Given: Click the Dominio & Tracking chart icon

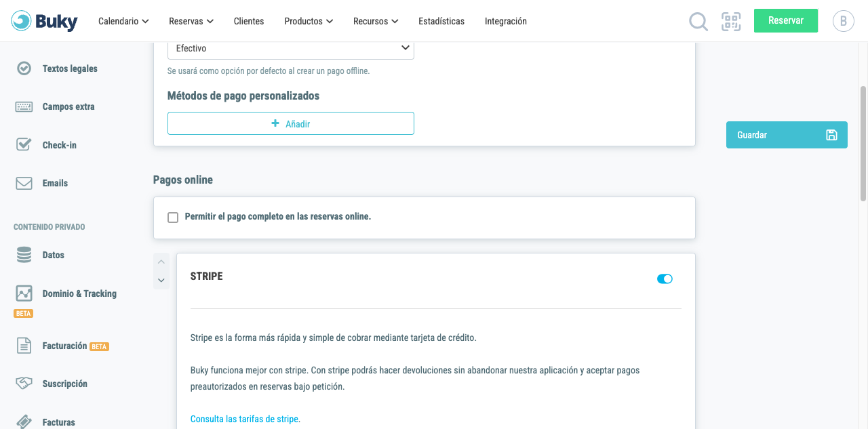Looking at the screenshot, I should point(24,293).
